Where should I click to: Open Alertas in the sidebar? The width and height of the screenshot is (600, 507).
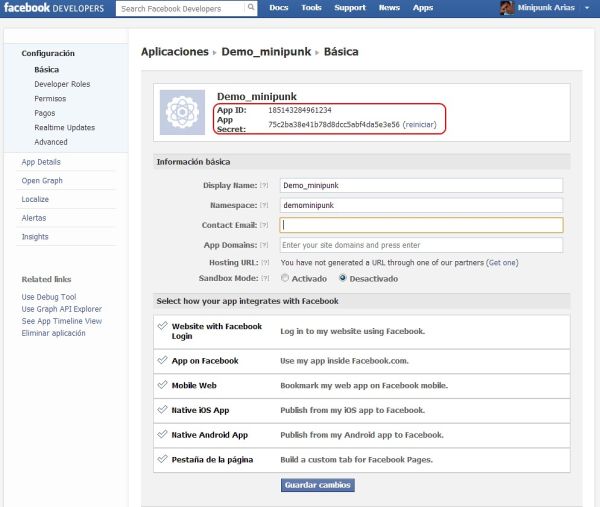coord(34,218)
